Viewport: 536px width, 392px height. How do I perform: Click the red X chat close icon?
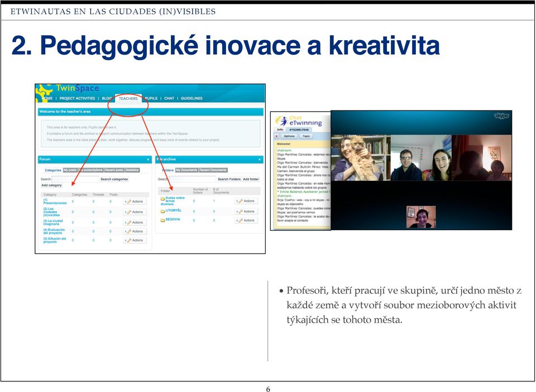(277, 136)
